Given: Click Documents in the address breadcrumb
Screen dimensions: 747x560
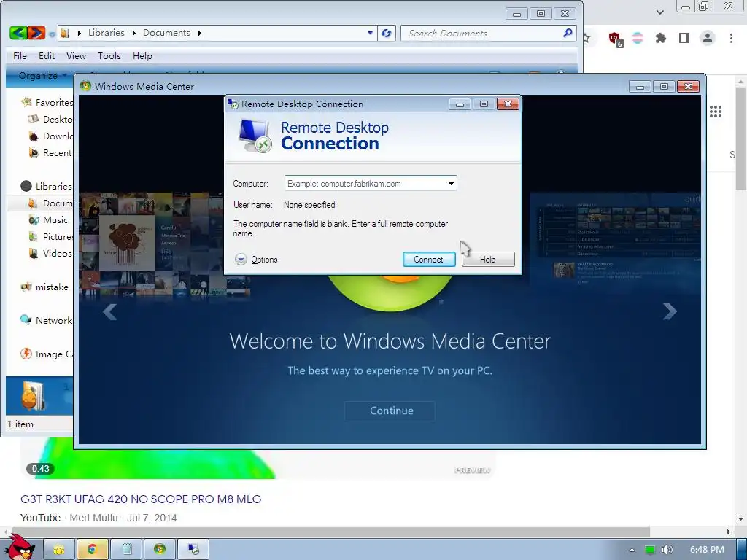Looking at the screenshot, I should (x=166, y=33).
